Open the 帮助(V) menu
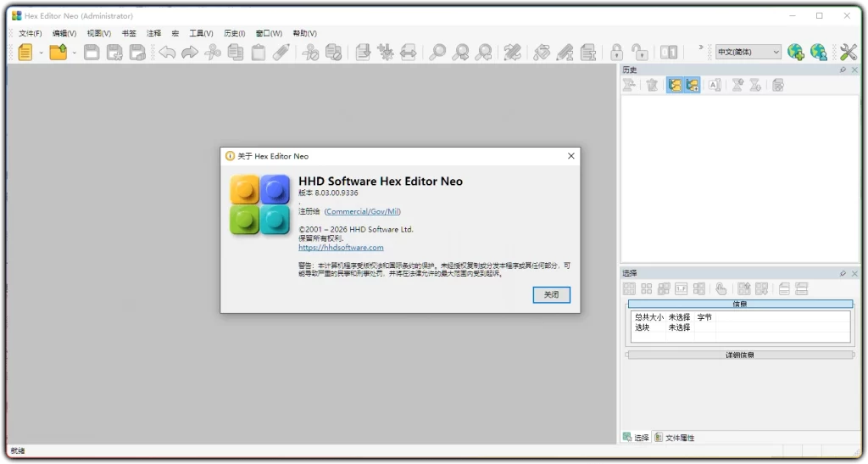 (x=304, y=33)
